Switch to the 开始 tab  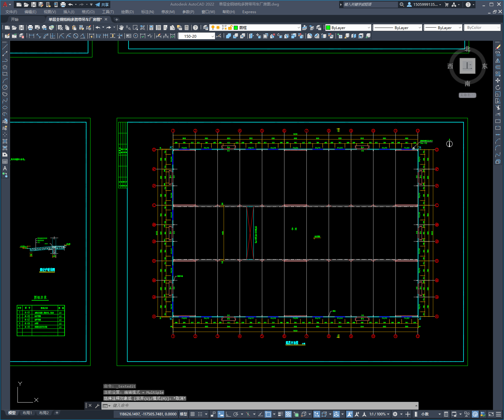[15, 19]
